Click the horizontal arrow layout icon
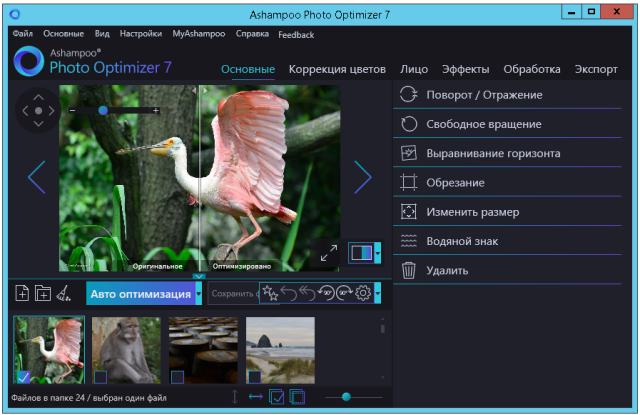The width and height of the screenshot is (640, 415). [256, 396]
